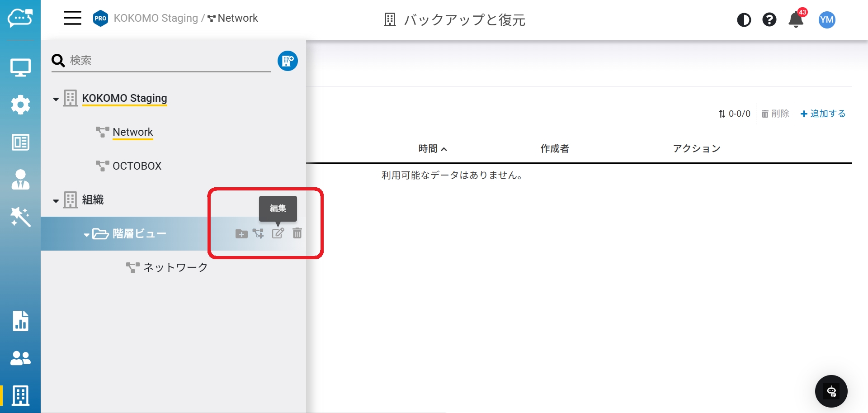The image size is (868, 413).
Task: Click add network icon on 階層ビュー row
Action: click(258, 234)
